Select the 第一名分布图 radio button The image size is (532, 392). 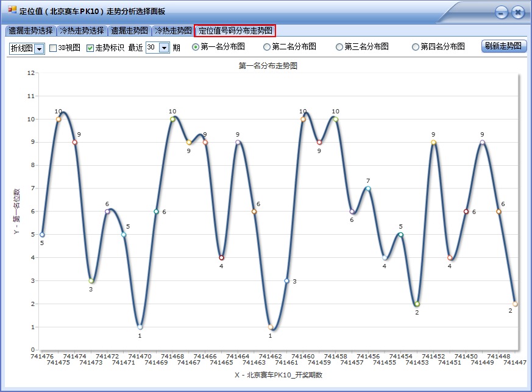(196, 47)
